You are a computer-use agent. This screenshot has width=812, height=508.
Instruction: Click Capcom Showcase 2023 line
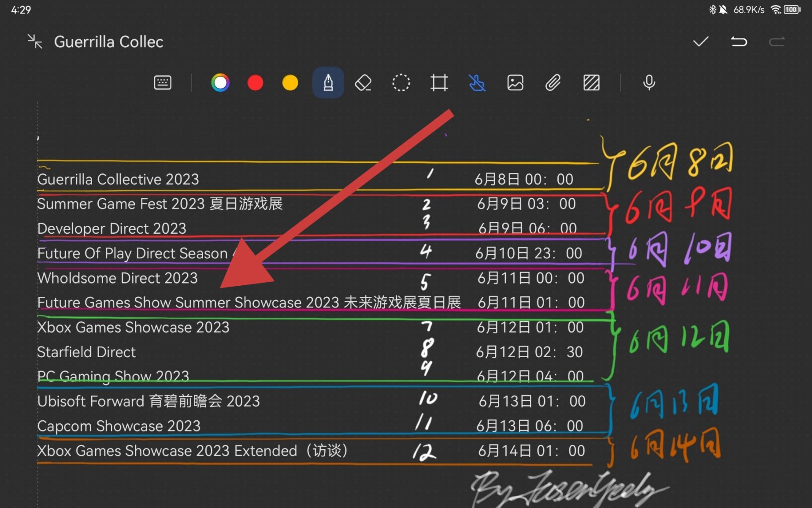(x=119, y=426)
